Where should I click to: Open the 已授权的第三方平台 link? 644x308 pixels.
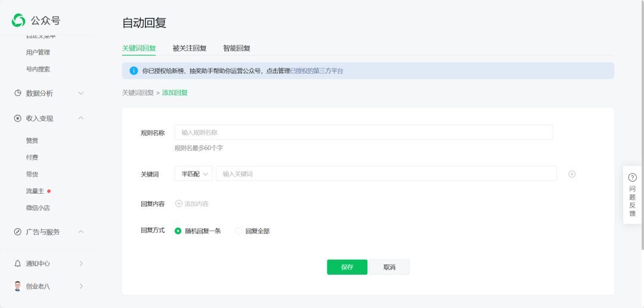[x=317, y=71]
